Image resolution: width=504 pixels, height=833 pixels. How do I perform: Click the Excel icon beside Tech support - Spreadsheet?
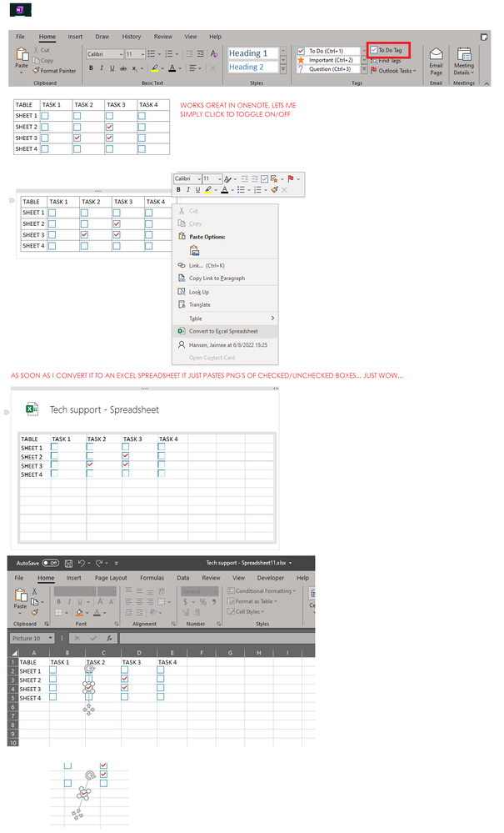(x=32, y=409)
